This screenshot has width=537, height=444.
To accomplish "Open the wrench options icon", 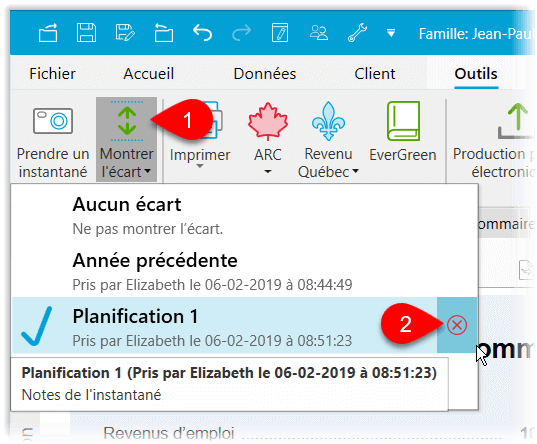I will click(x=357, y=33).
